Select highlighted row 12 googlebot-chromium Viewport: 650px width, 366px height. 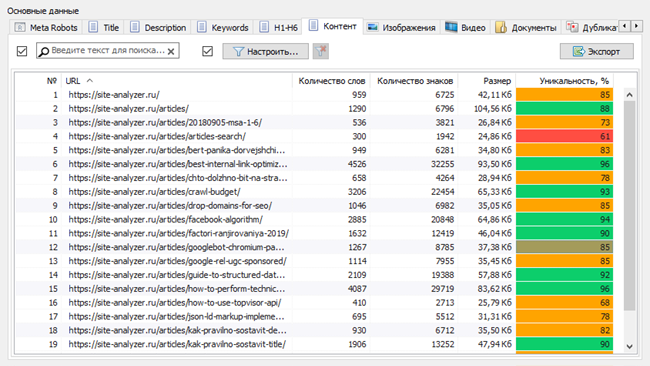tap(315, 247)
